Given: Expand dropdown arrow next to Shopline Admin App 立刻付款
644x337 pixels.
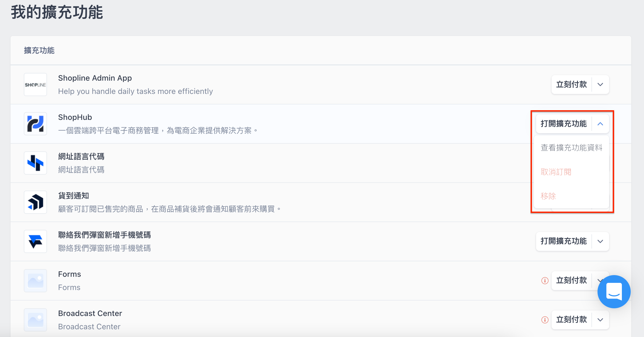Looking at the screenshot, I should [600, 85].
